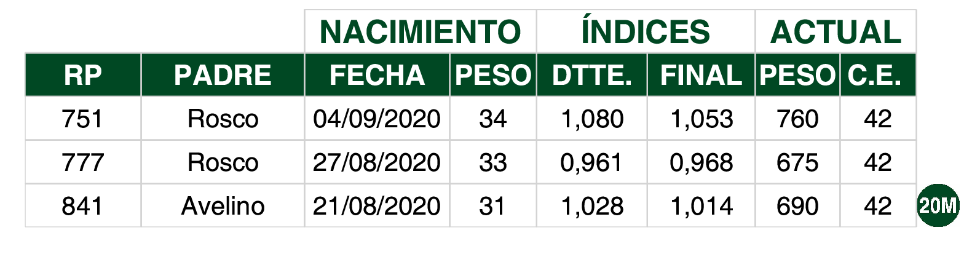This screenshot has width=980, height=254.
Task: Select birth date 27/08/2020 cell
Action: (377, 162)
